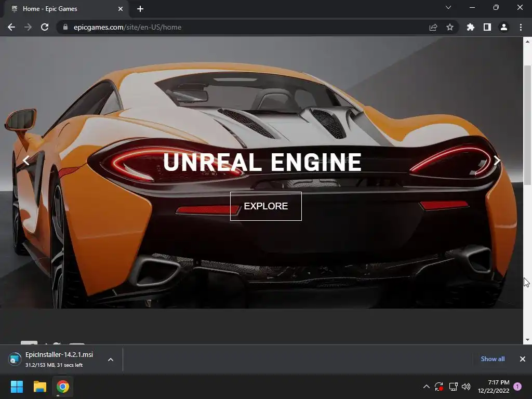Image resolution: width=532 pixels, height=399 pixels.
Task: Open the EpicInstaller-14.2.1.msi download item
Action: click(x=59, y=359)
